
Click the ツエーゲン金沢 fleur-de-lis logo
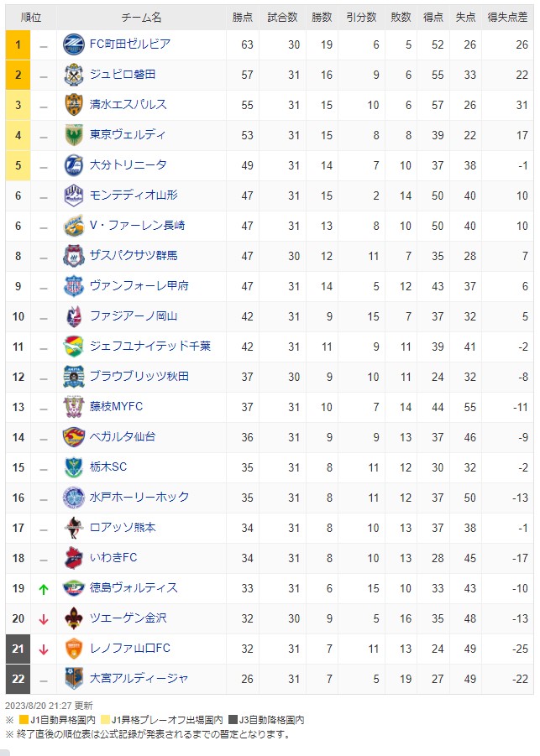coord(74,618)
